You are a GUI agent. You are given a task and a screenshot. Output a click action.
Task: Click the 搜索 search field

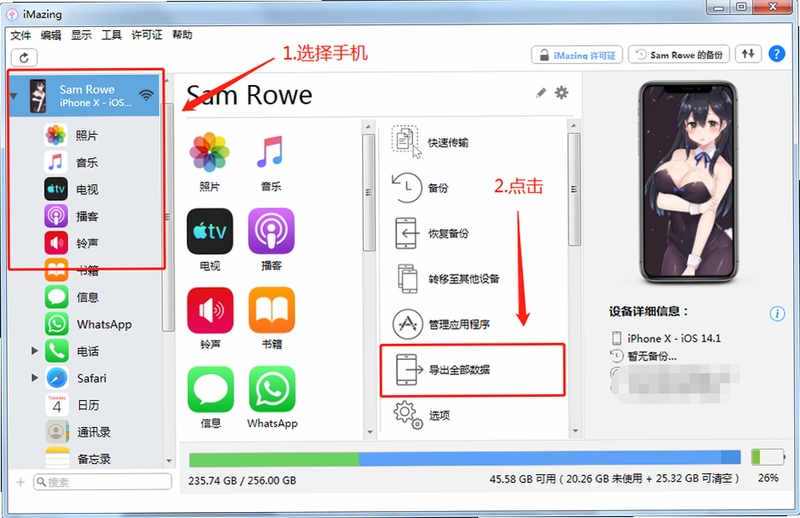[103, 482]
